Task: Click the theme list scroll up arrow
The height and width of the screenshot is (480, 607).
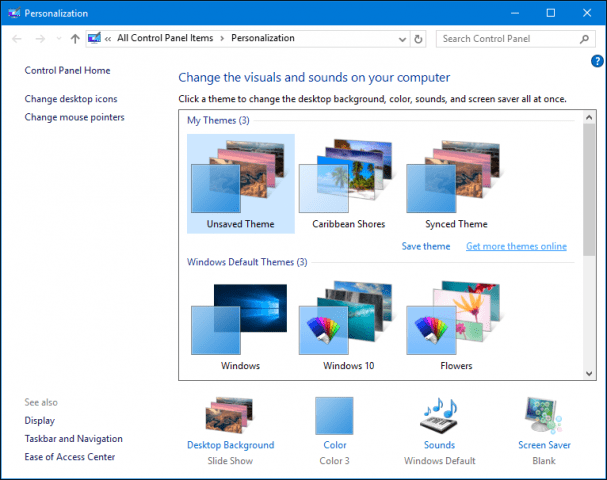Action: (x=589, y=117)
